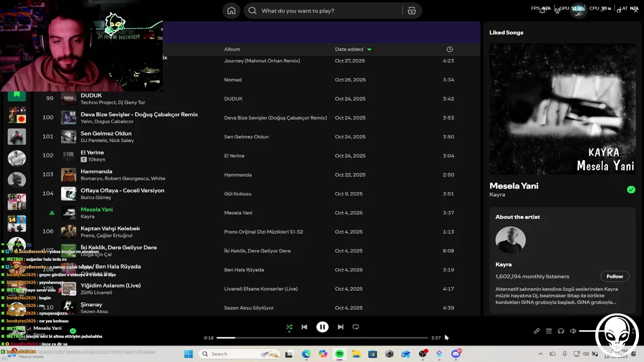Open the play queue icon
The width and height of the screenshot is (644, 362).
549,331
